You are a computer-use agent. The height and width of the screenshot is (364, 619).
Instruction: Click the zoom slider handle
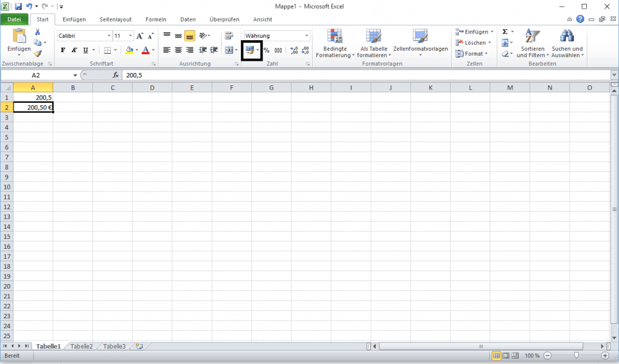pos(576,356)
